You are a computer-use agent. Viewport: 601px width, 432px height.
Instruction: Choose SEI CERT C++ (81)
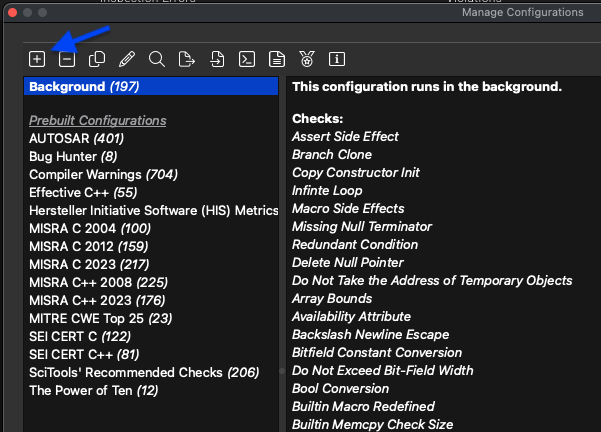(84, 355)
